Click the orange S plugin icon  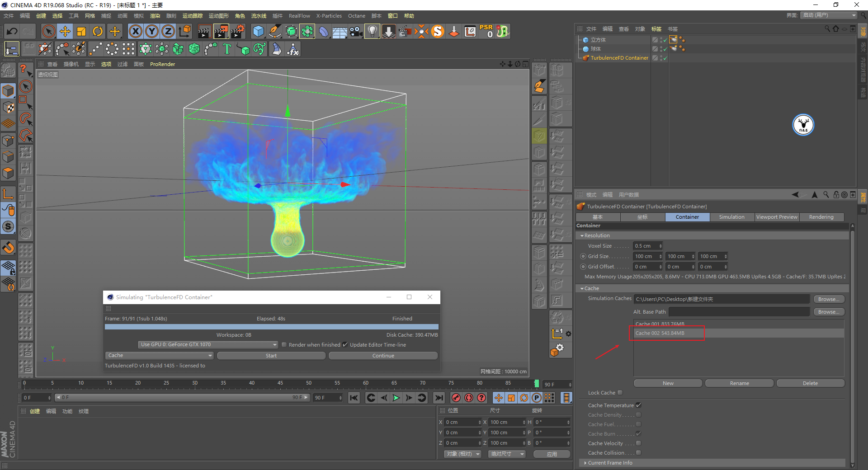(x=438, y=31)
